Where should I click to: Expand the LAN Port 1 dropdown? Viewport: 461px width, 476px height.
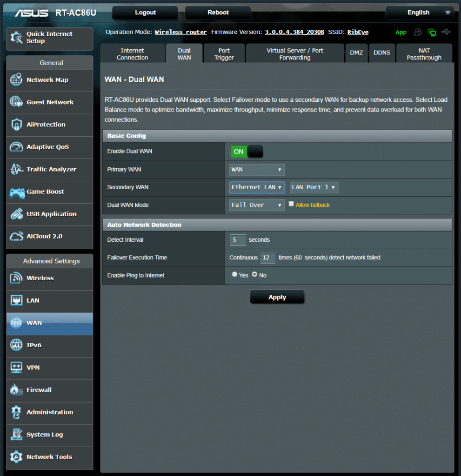coord(314,187)
